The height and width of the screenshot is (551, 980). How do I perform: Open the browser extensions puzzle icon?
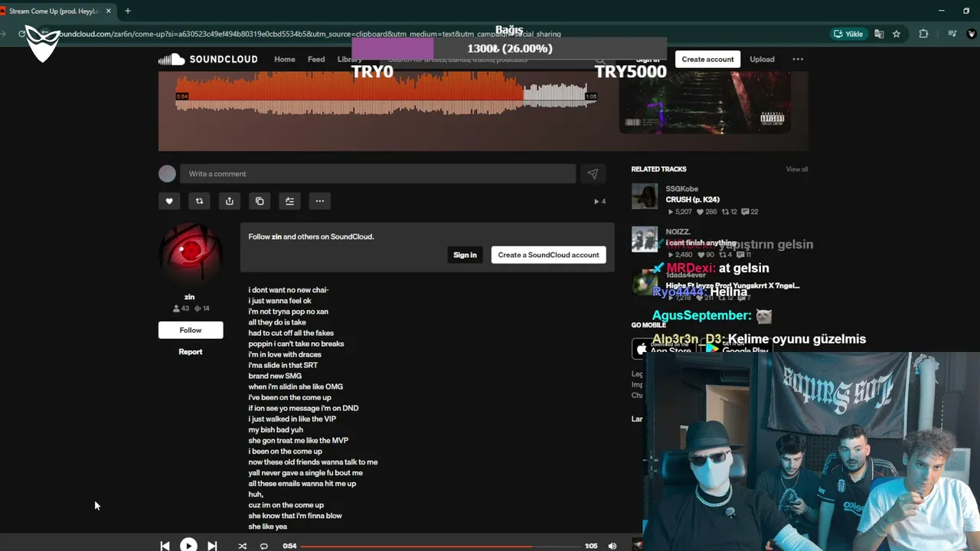click(x=923, y=34)
